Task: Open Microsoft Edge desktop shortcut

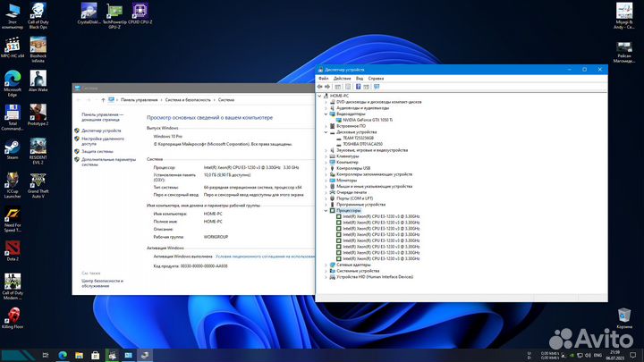Action: 13,84
